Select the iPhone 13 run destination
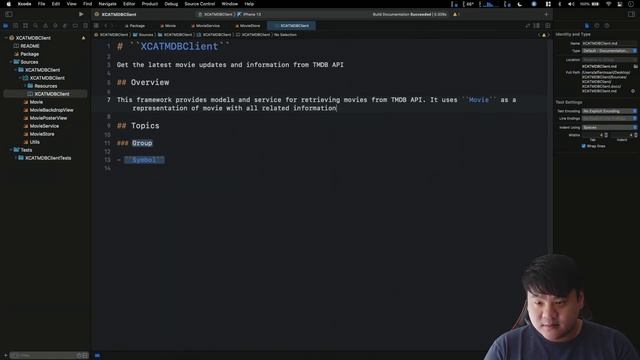640x360 pixels. click(249, 14)
